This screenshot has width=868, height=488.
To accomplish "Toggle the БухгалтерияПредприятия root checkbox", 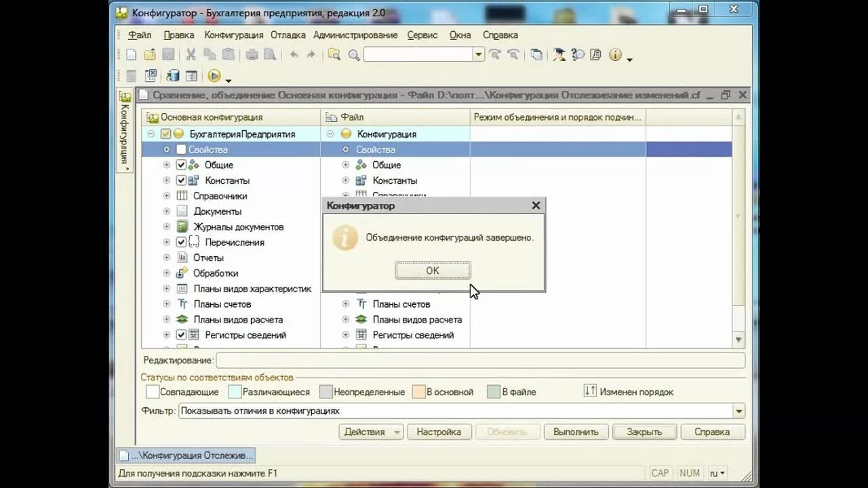I will [x=166, y=134].
